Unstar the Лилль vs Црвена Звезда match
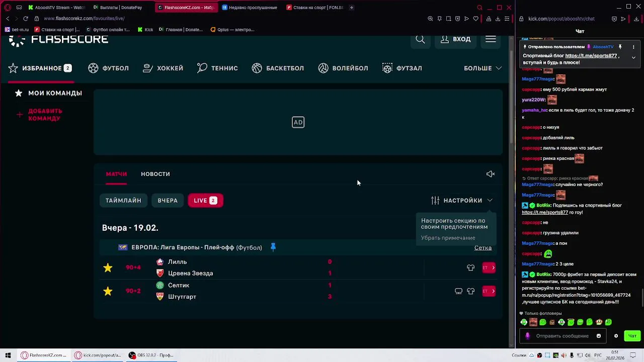The image size is (644, 362). tap(108, 267)
